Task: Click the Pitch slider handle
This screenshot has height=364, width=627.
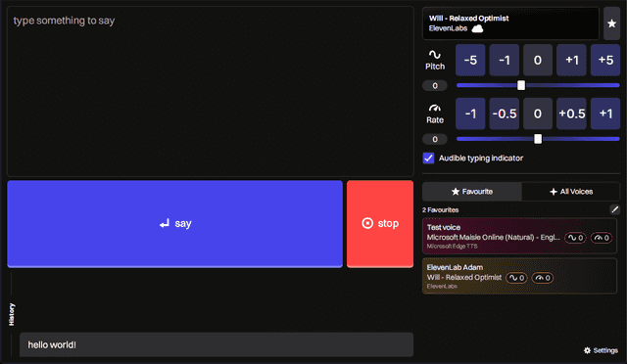Action: click(521, 85)
